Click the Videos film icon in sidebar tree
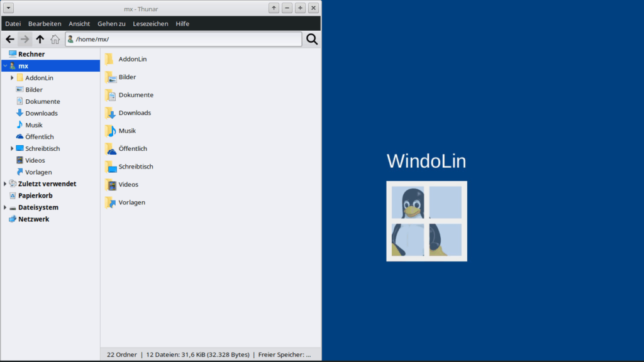This screenshot has width=644, height=362. (x=19, y=160)
